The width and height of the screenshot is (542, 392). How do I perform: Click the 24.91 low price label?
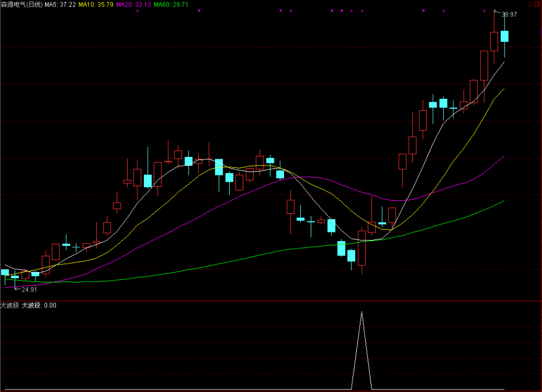pyautogui.click(x=29, y=290)
